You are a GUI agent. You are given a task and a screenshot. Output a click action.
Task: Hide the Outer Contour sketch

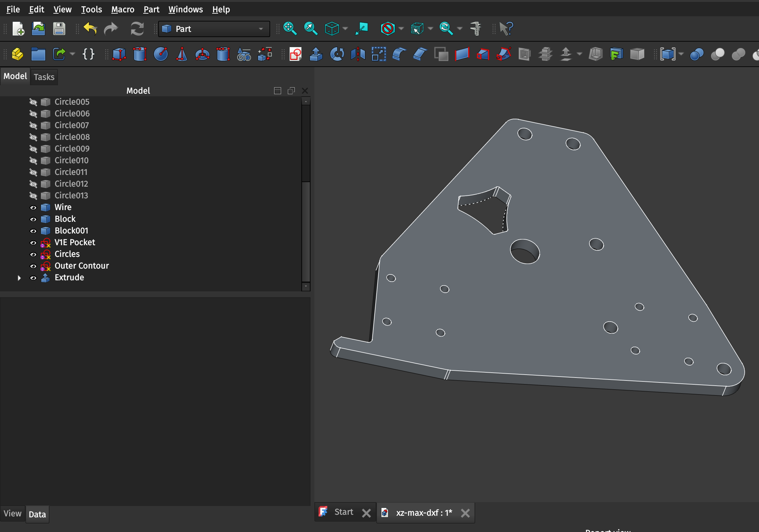33,266
